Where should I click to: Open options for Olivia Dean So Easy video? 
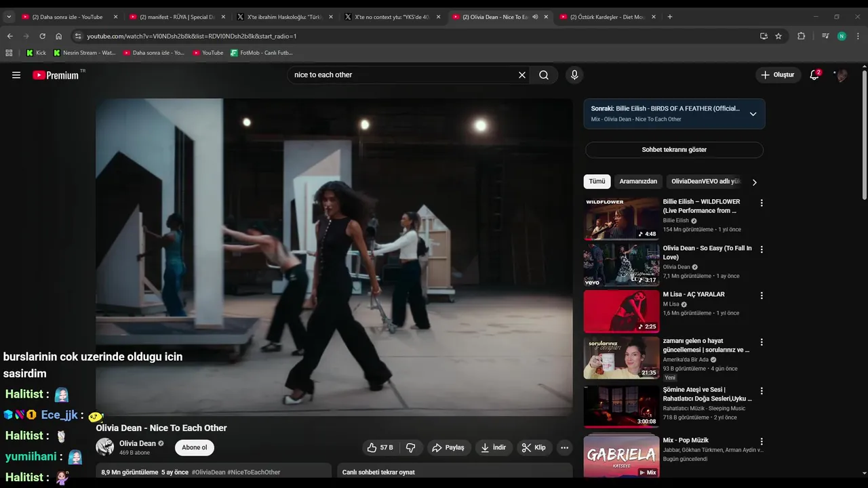762,249
